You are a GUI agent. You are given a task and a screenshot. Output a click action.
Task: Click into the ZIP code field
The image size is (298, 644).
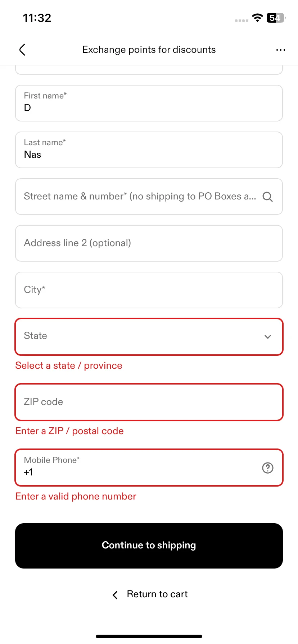(149, 402)
